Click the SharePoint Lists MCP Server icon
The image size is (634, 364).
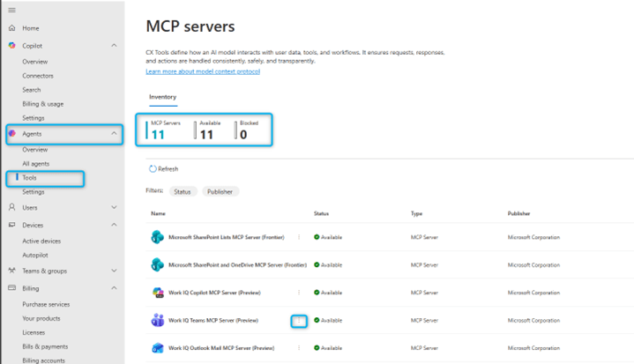157,237
